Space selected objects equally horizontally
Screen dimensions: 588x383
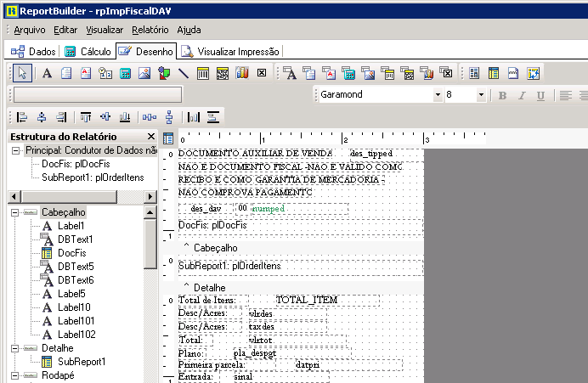click(150, 117)
